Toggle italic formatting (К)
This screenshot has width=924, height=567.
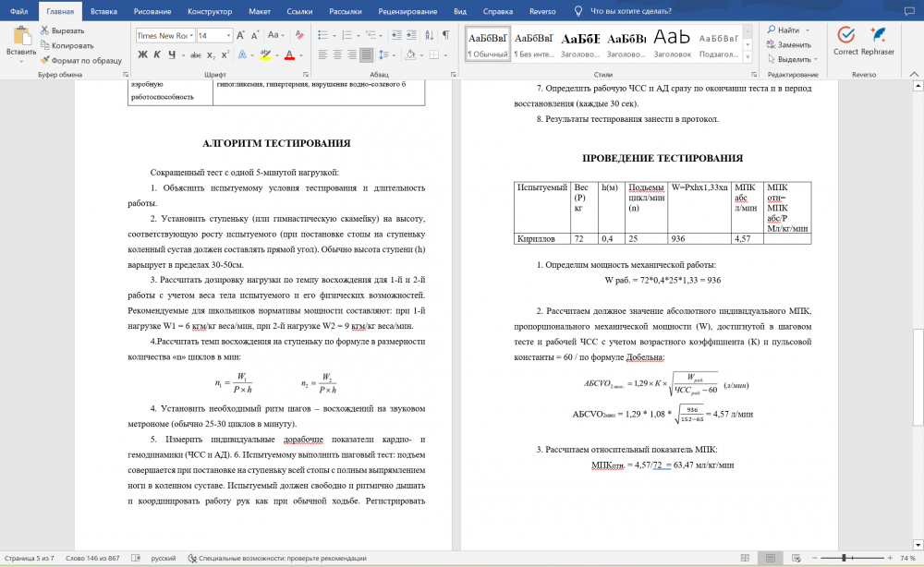click(158, 55)
